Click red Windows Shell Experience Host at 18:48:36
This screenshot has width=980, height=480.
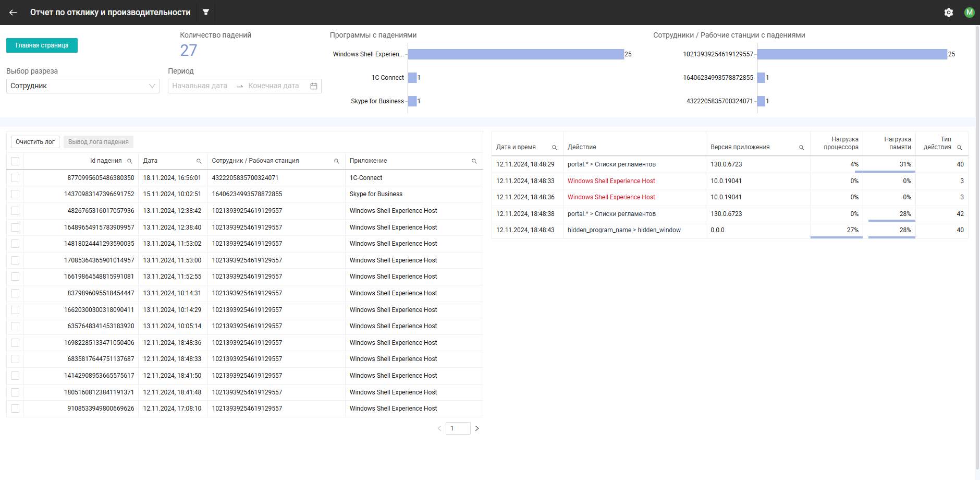[611, 197]
